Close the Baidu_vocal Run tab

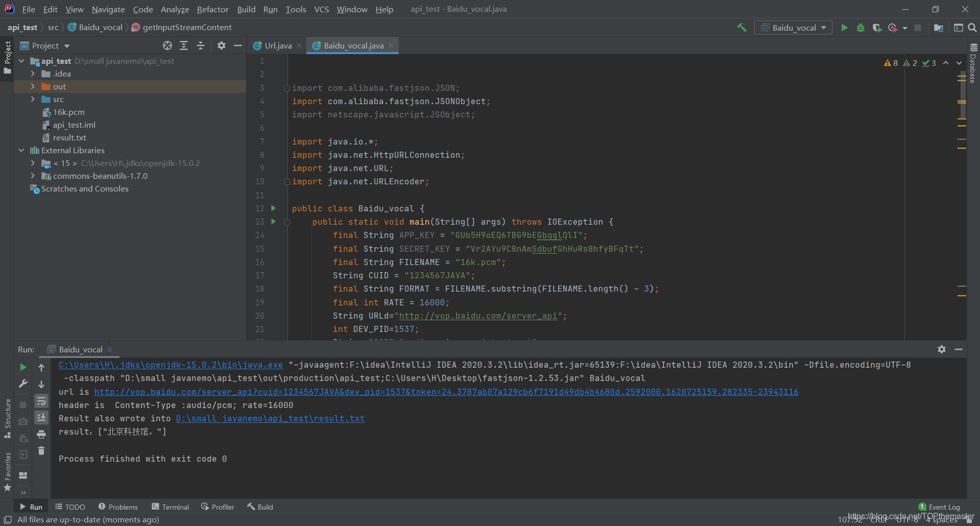(x=110, y=349)
